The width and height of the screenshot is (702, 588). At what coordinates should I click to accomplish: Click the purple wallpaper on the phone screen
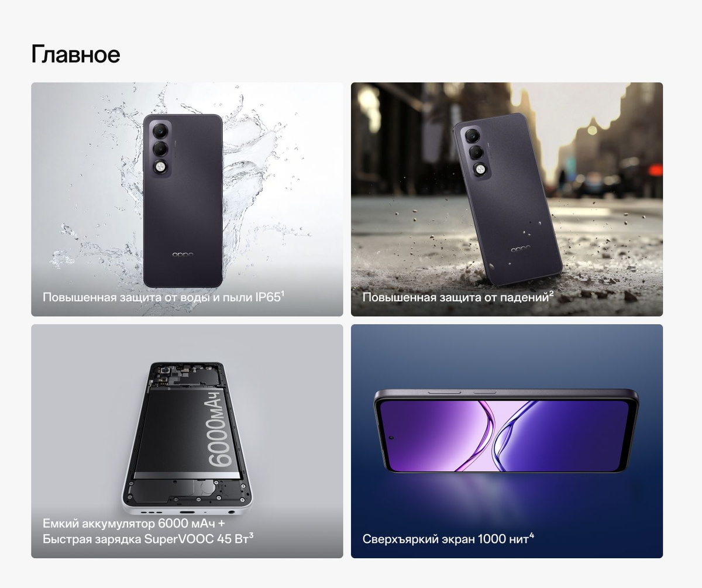[505, 436]
